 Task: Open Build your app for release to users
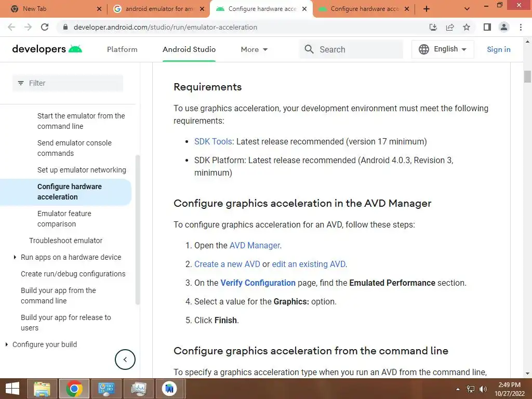point(66,323)
